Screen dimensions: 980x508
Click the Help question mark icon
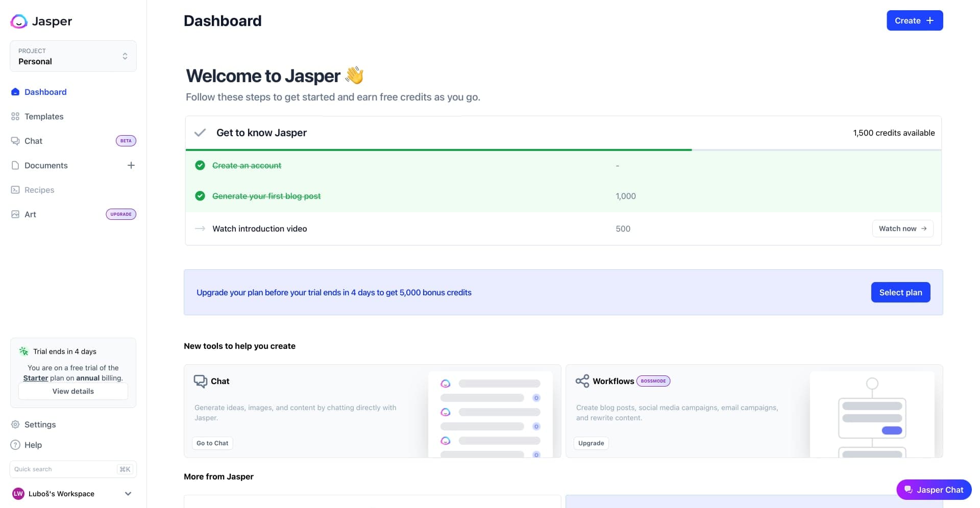15,445
